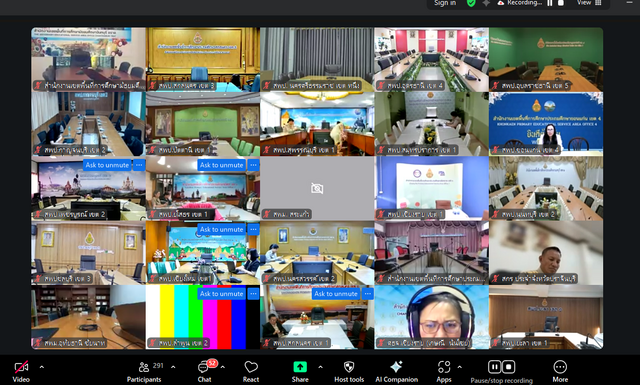Ask สพป.เชียงใหม่ เขต 1 to unmute

coord(222,229)
